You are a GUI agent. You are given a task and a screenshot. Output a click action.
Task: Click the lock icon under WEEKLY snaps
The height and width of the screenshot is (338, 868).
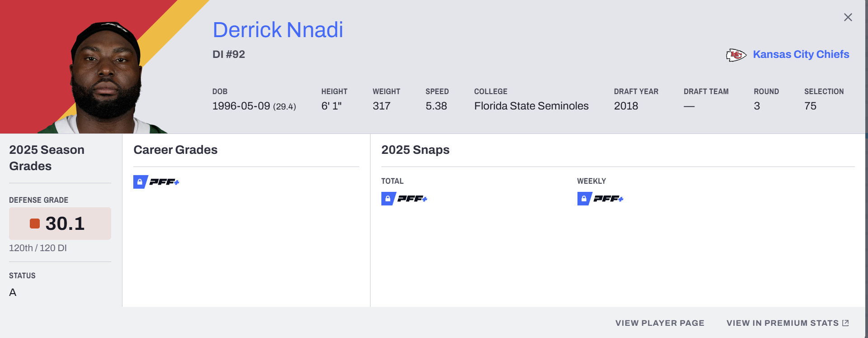pyautogui.click(x=584, y=199)
